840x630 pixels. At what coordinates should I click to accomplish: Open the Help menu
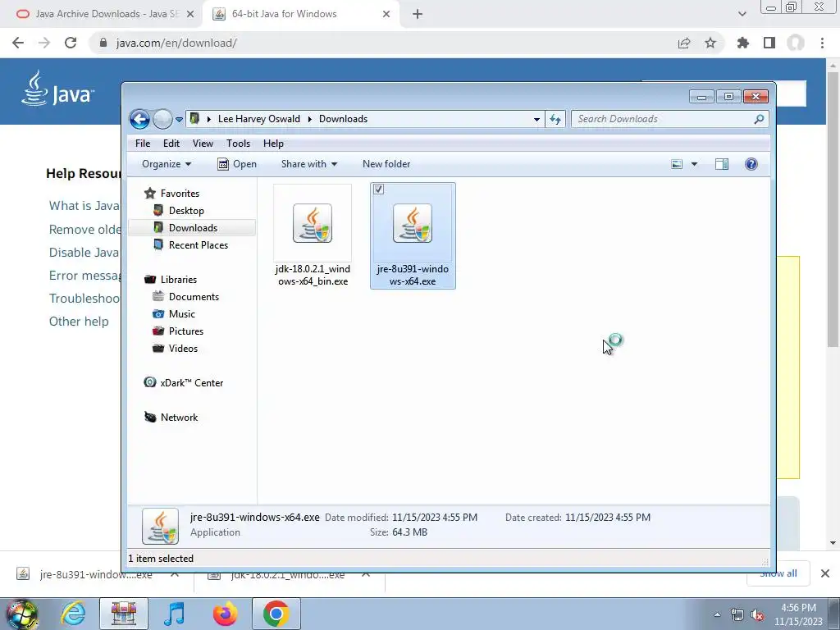[x=273, y=144]
